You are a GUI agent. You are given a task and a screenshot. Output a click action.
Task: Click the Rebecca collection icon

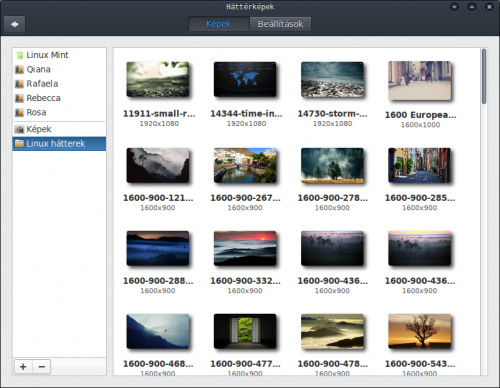coord(19,98)
